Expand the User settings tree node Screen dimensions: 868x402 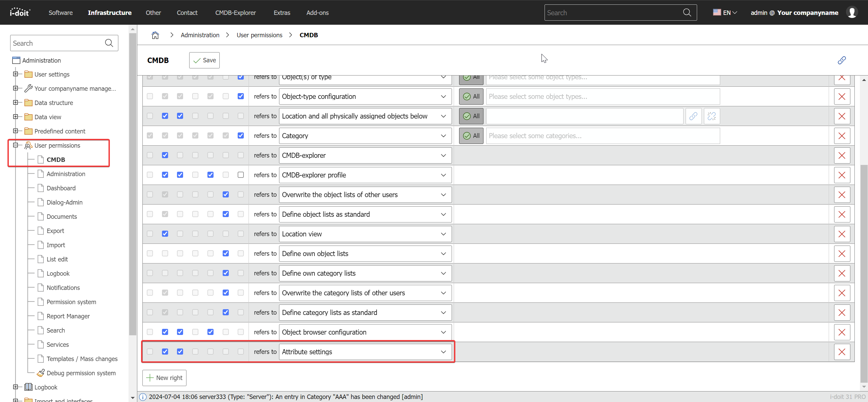15,74
